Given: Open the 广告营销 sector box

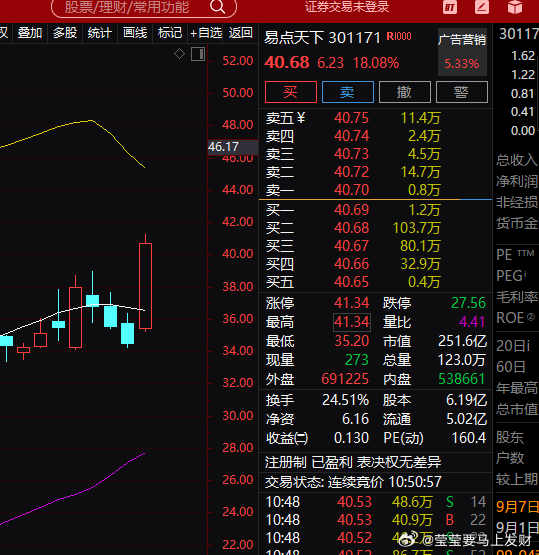Looking at the screenshot, I should click(462, 52).
